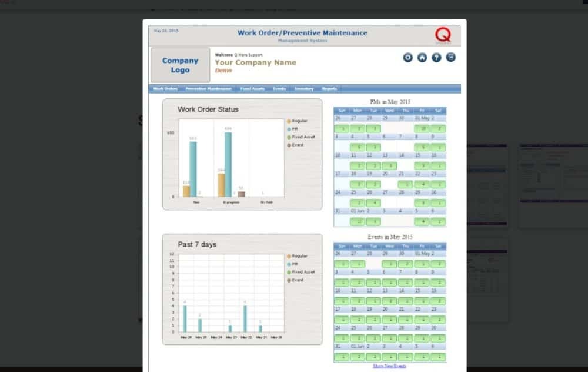588x372 pixels.
Task: Click the red Q logo icon
Action: tap(443, 35)
